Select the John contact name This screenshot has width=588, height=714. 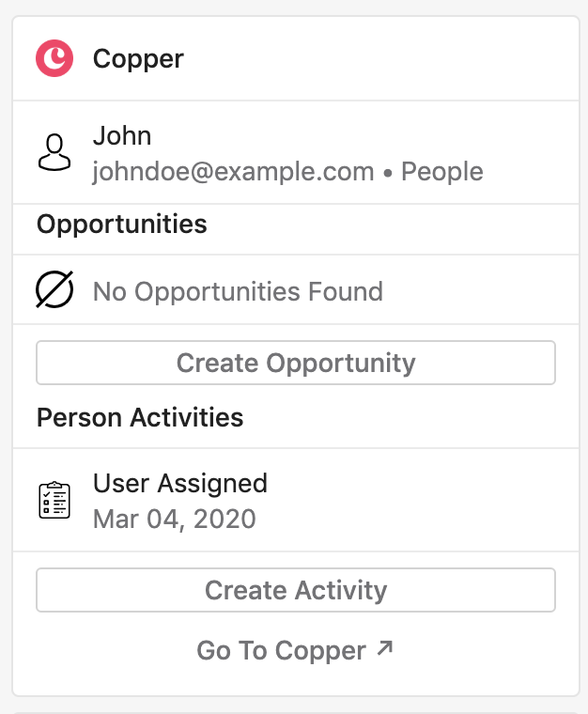122,135
